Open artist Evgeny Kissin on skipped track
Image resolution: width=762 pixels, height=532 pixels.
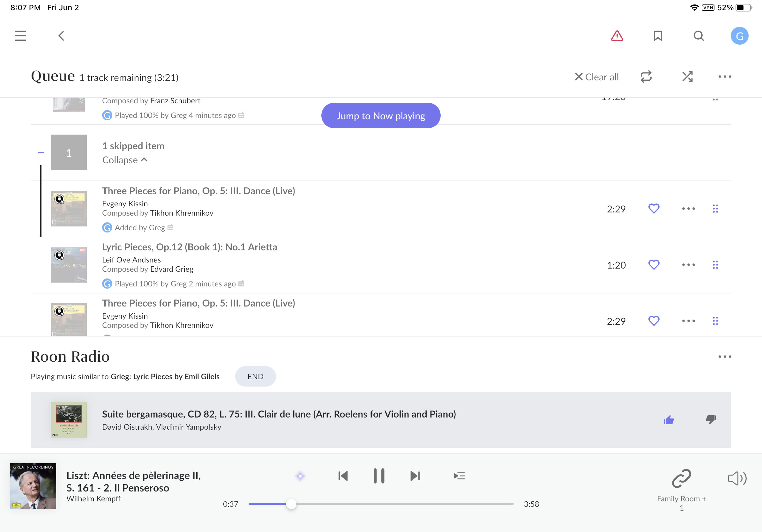(x=125, y=203)
